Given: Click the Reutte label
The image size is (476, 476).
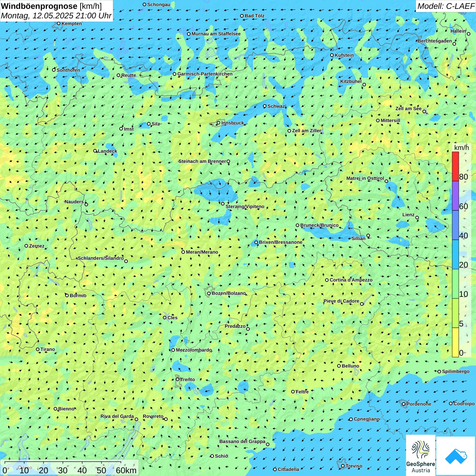Looking at the screenshot, I should [129, 75].
